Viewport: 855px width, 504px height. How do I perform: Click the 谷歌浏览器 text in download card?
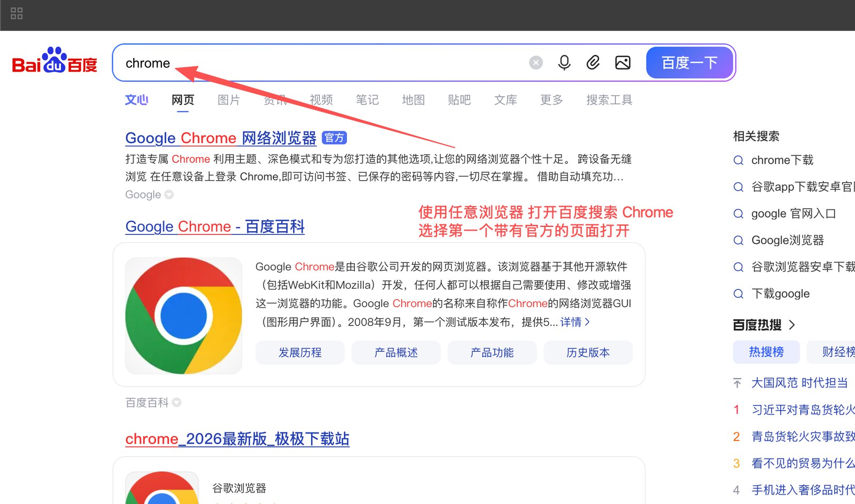[239, 488]
